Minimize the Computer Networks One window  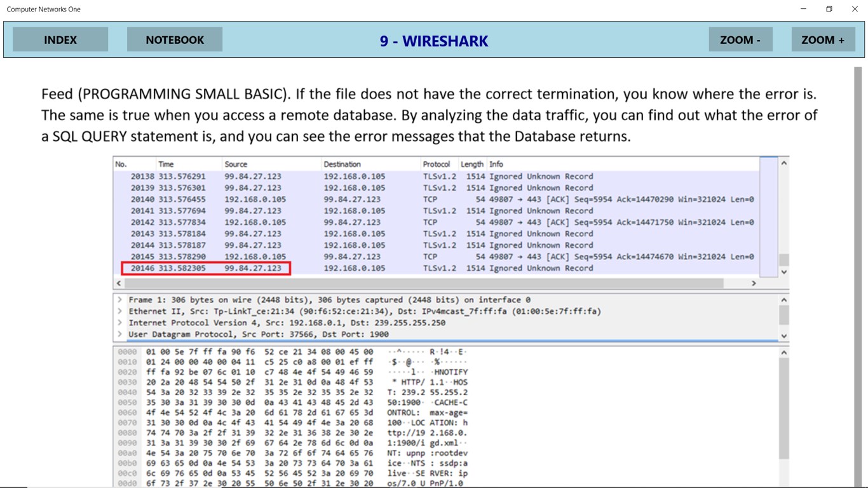click(x=804, y=9)
